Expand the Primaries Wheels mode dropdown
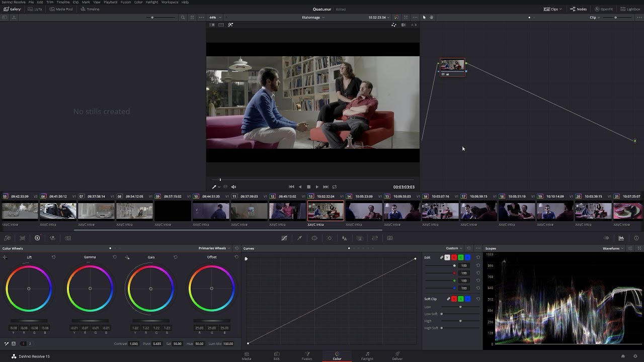 pyautogui.click(x=214, y=248)
